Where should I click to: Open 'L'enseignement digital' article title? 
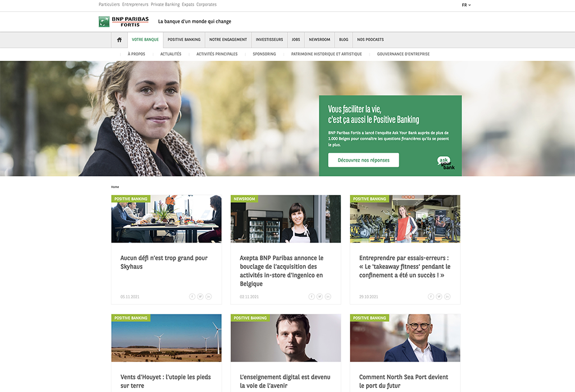(x=285, y=381)
